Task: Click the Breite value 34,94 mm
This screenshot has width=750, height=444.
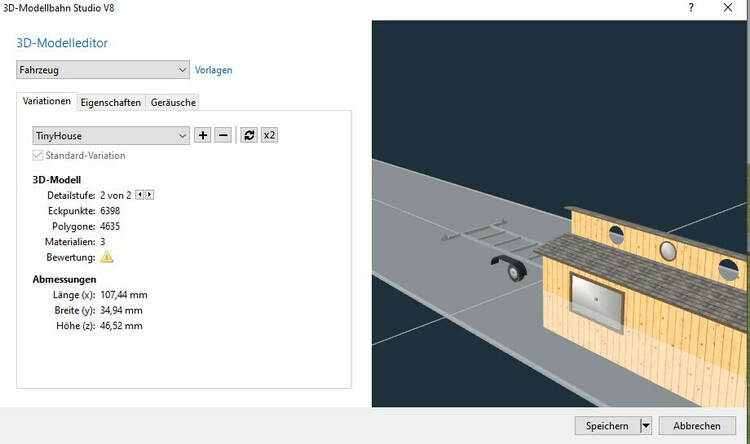Action: [x=121, y=310]
